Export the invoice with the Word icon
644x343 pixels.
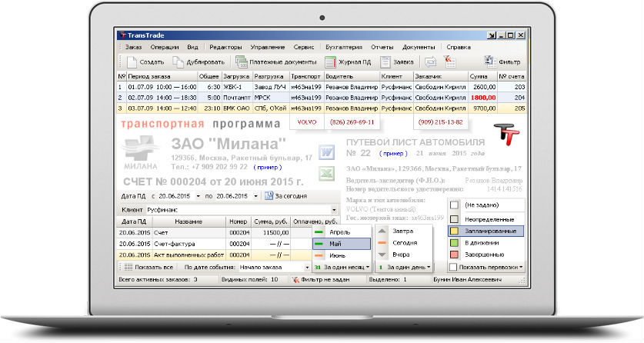click(x=326, y=152)
